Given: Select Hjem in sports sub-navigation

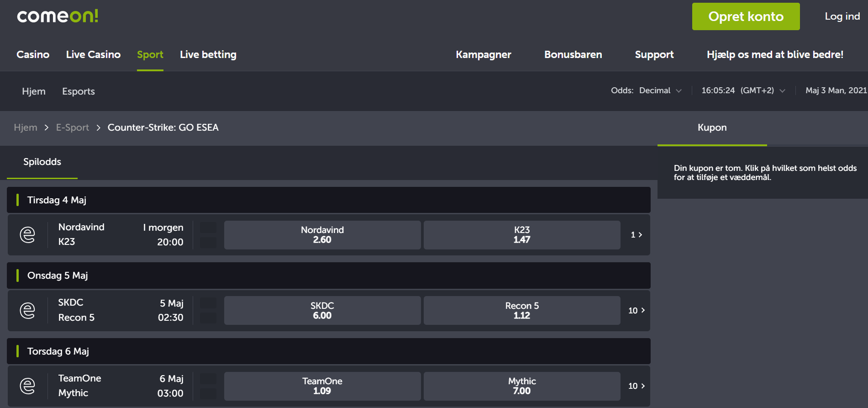Looking at the screenshot, I should tap(34, 91).
